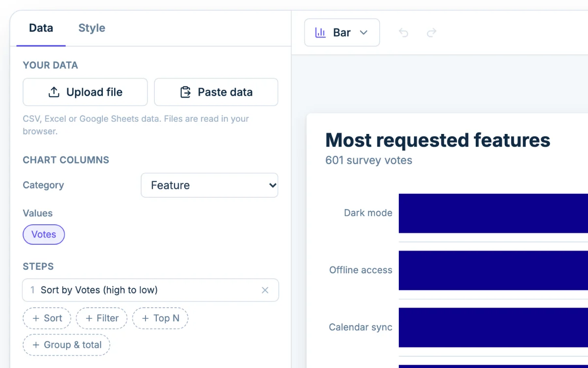The width and height of the screenshot is (588, 368).
Task: Remove the Sort by Votes step
Action: [x=265, y=290]
